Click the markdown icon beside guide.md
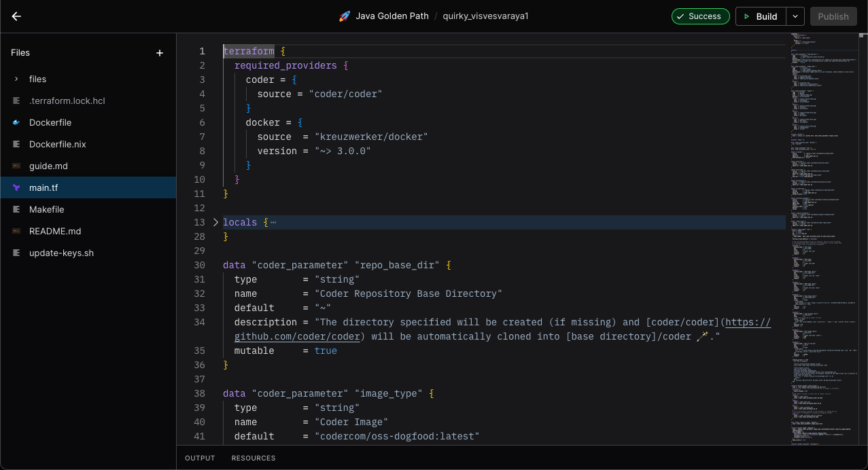This screenshot has width=868, height=470. pyautogui.click(x=16, y=166)
